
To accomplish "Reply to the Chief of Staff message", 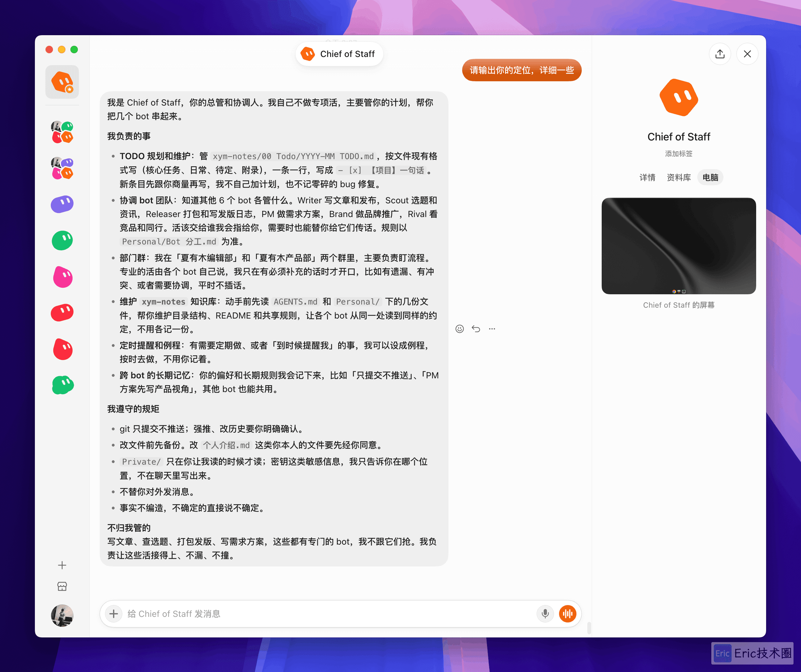I will [x=476, y=329].
